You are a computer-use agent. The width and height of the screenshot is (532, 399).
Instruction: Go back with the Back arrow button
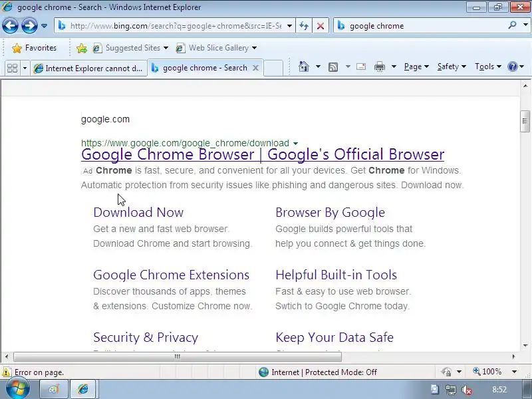10,25
